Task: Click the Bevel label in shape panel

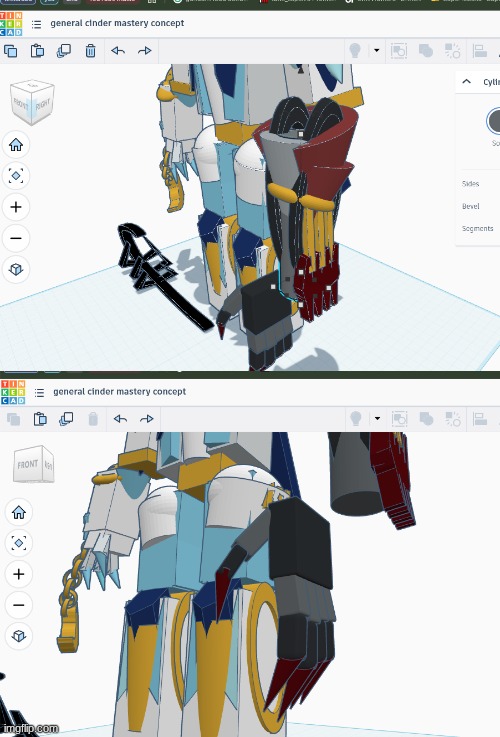Action: point(470,206)
